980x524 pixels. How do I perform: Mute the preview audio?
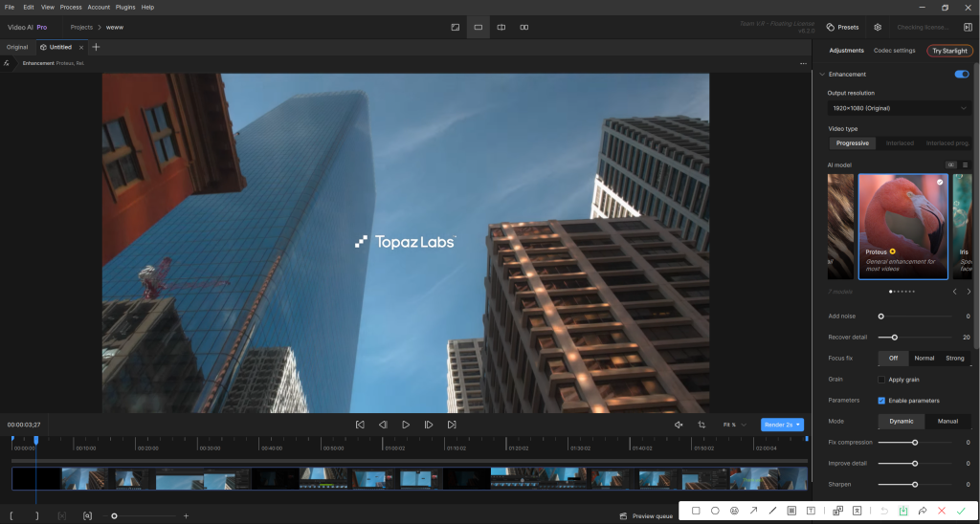coord(679,425)
